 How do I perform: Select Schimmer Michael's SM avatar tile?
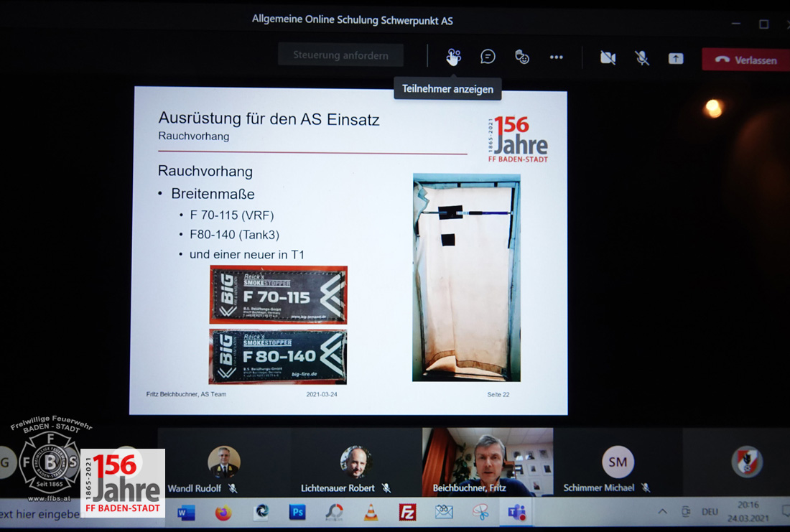618,462
